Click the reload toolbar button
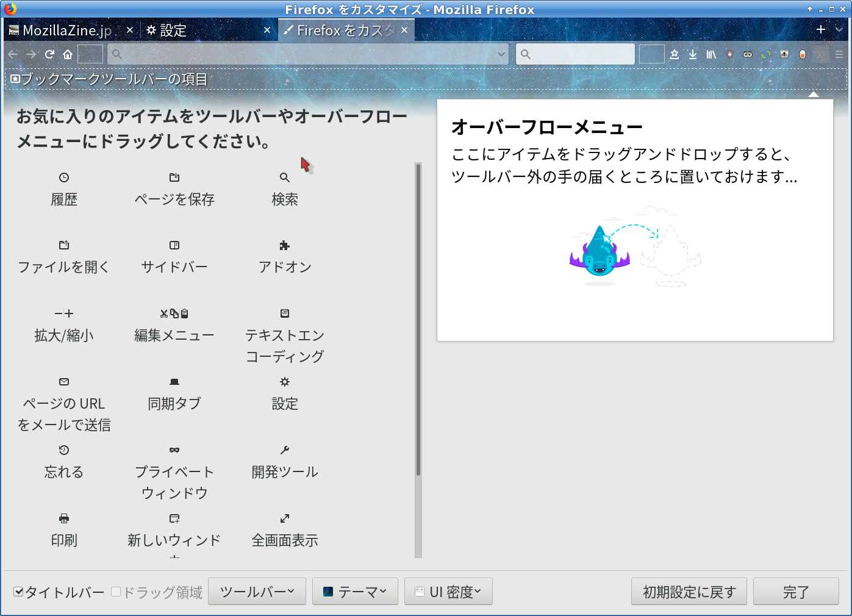 tap(49, 54)
